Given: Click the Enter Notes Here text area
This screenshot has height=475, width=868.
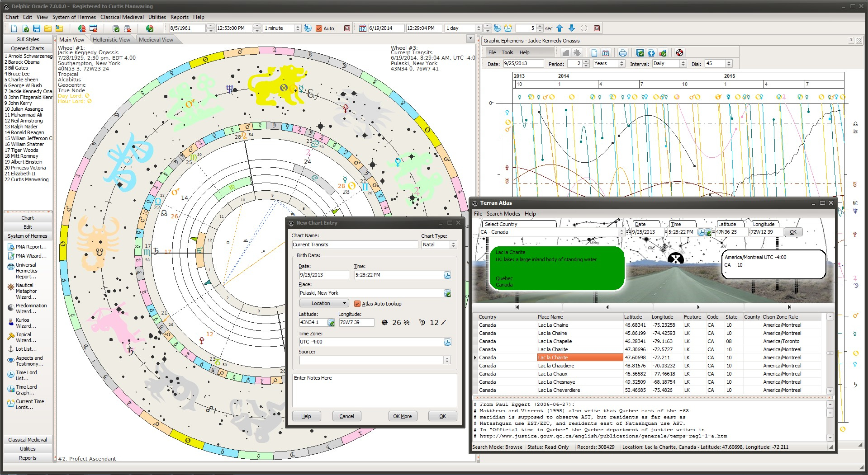Looking at the screenshot, I should 375,390.
